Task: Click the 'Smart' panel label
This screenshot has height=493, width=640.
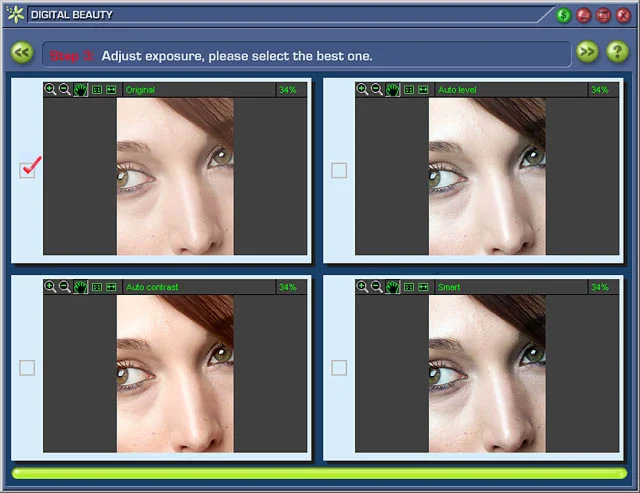Action: pos(449,287)
